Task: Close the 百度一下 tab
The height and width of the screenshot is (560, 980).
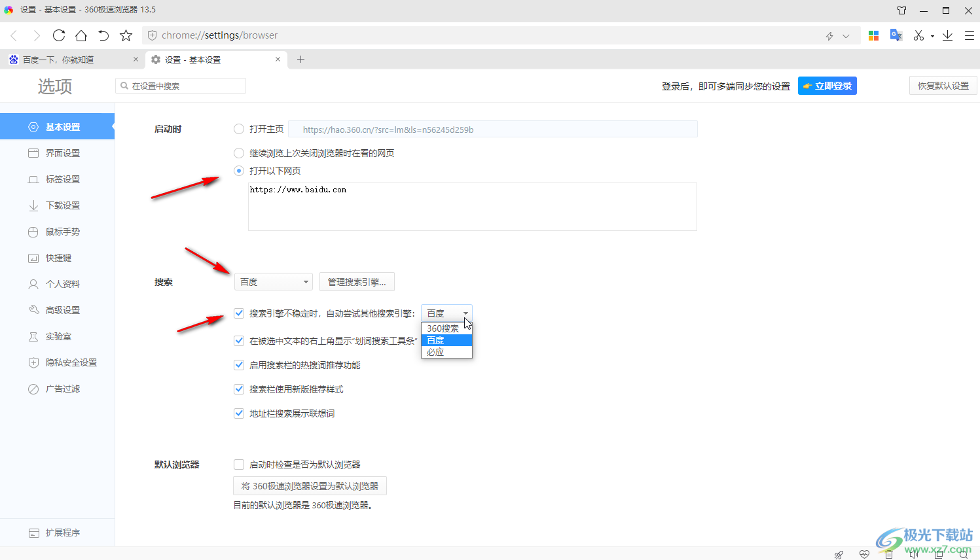Action: [x=136, y=59]
